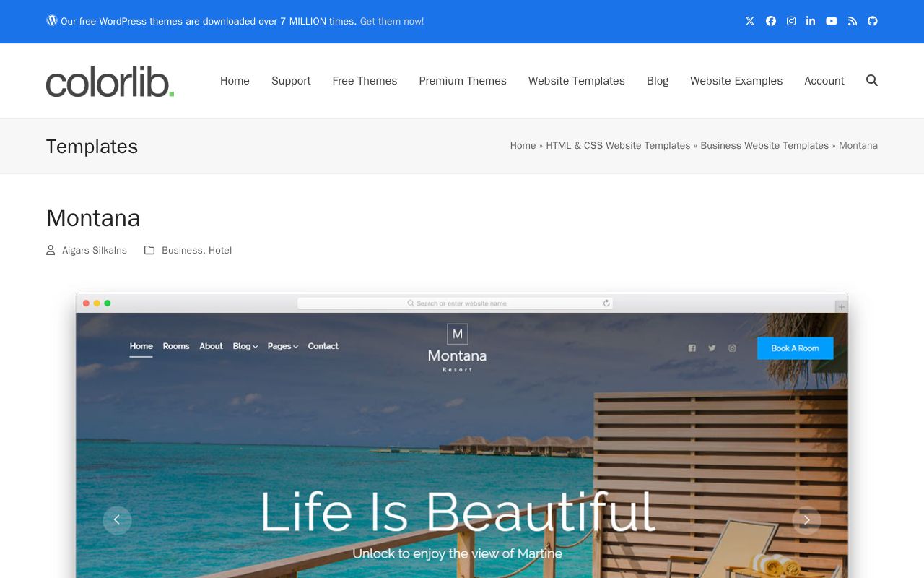Open the Instagram icon in top bar

click(x=791, y=21)
